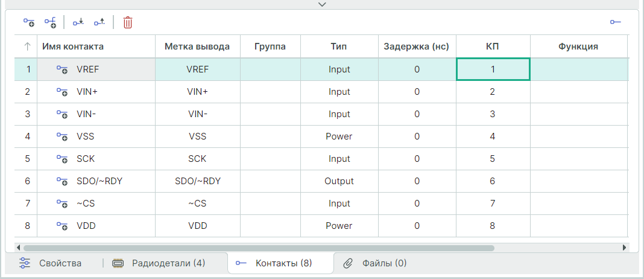Click the pin icon beside the VSS contact
The width and height of the screenshot is (644, 279).
pyautogui.click(x=62, y=136)
